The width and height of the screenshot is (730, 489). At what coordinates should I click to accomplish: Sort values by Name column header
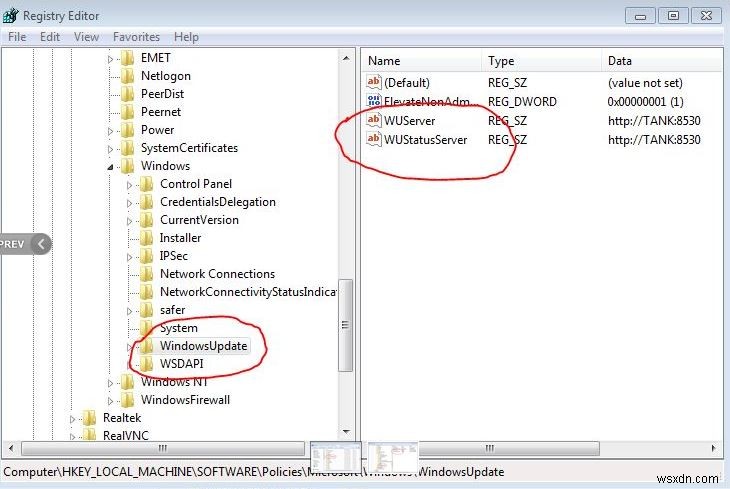click(421, 61)
